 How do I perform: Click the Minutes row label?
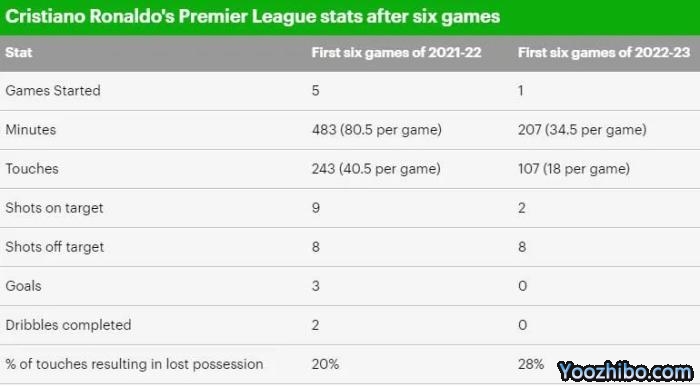(31, 130)
